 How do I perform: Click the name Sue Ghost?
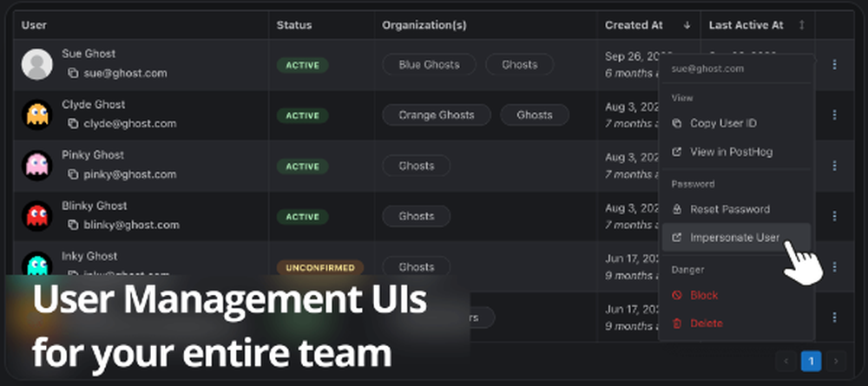[89, 54]
